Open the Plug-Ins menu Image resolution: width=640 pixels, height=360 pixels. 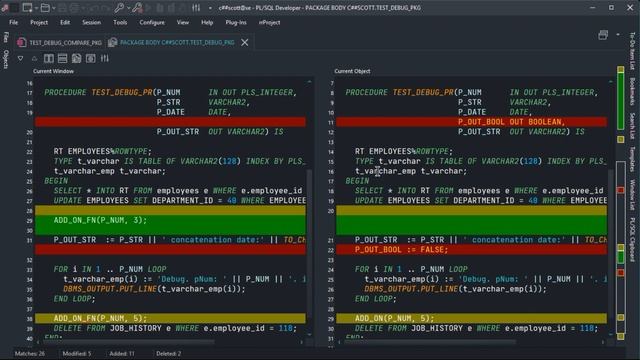pos(236,22)
